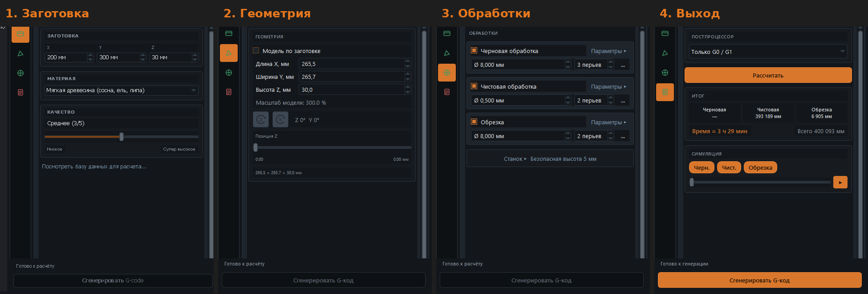
Task: Click the Качество slider handle
Action: (122, 137)
